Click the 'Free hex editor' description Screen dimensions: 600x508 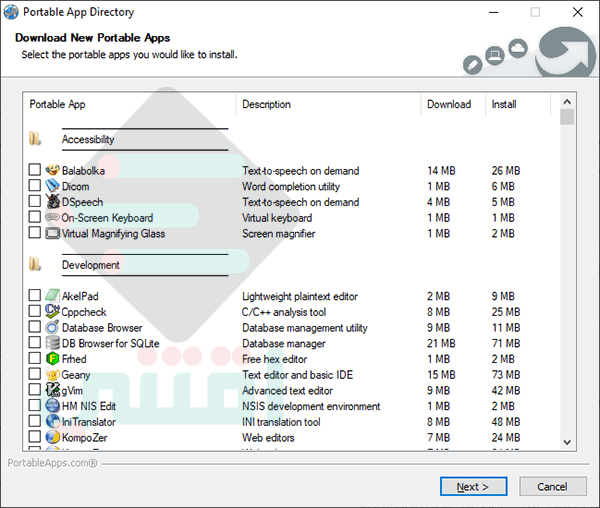point(274,359)
